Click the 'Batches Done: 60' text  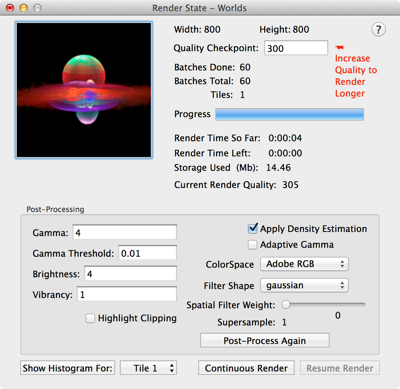[x=212, y=67]
